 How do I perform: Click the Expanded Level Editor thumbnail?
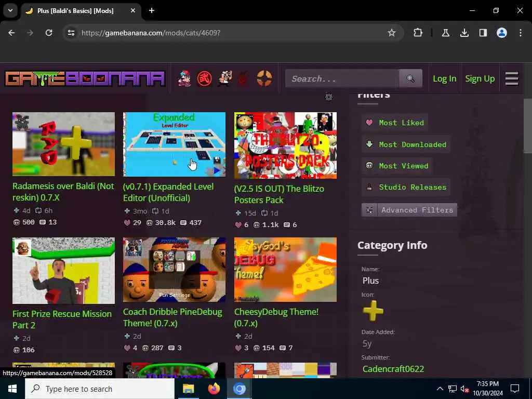click(174, 144)
